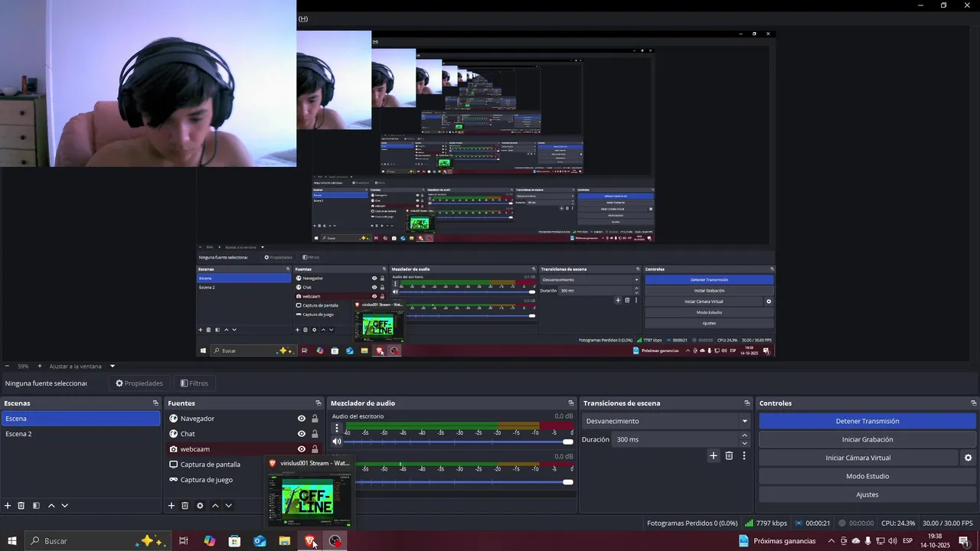Image resolution: width=980 pixels, height=551 pixels.
Task: Open Windows Start menu
Action: (x=12, y=540)
